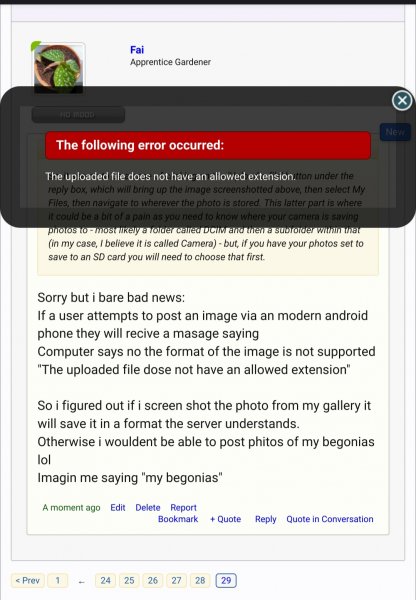The image size is (416, 600).
Task: Bookmark this post
Action: [178, 519]
